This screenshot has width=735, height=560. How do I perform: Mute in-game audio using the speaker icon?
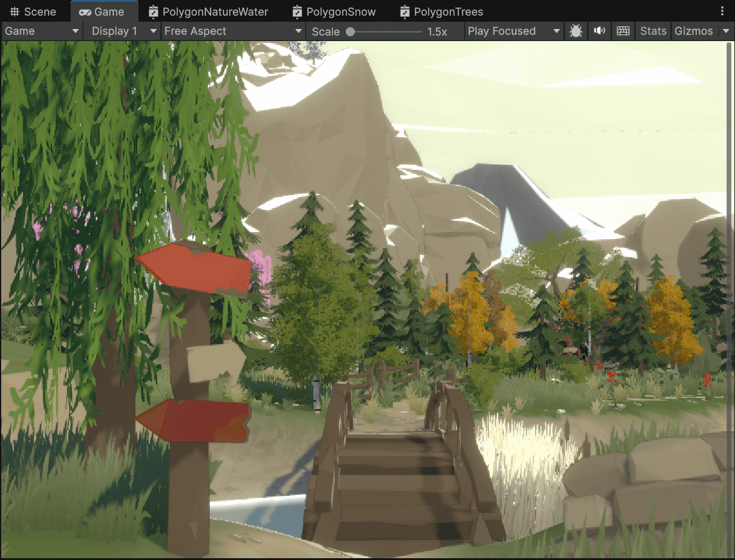[x=599, y=31]
